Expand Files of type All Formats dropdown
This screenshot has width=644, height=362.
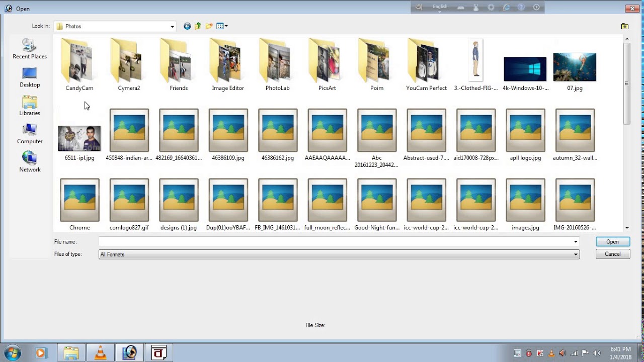pyautogui.click(x=576, y=254)
